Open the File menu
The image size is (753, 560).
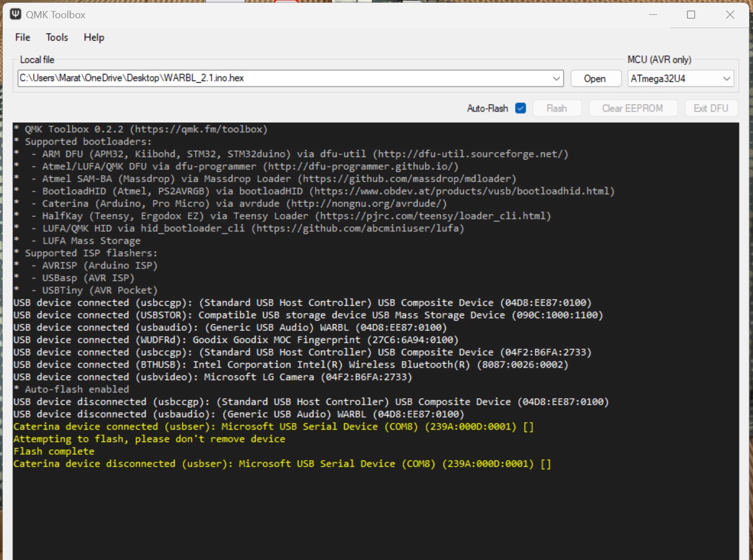pos(22,37)
